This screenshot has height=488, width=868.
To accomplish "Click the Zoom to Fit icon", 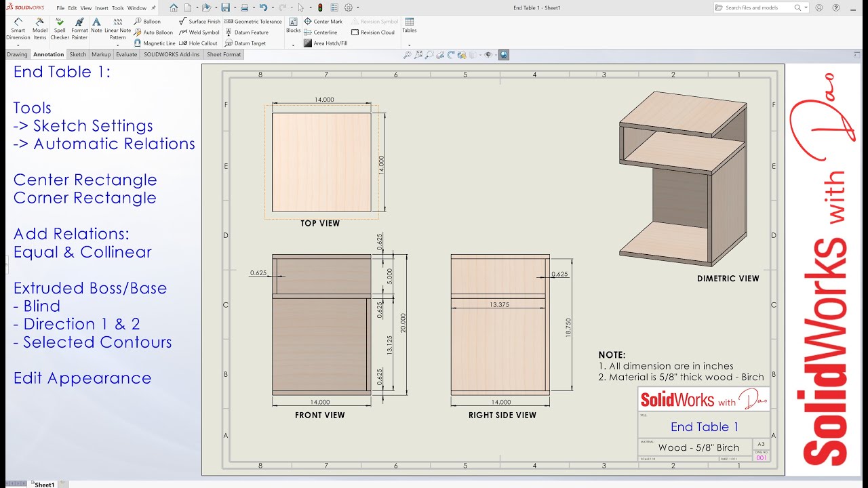I will point(418,54).
